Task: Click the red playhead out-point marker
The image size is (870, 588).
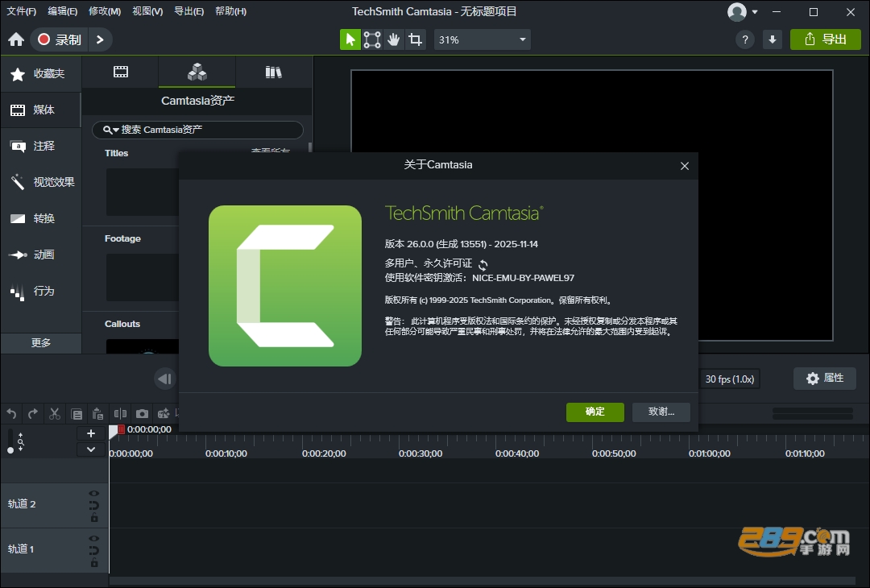Action: (x=122, y=429)
